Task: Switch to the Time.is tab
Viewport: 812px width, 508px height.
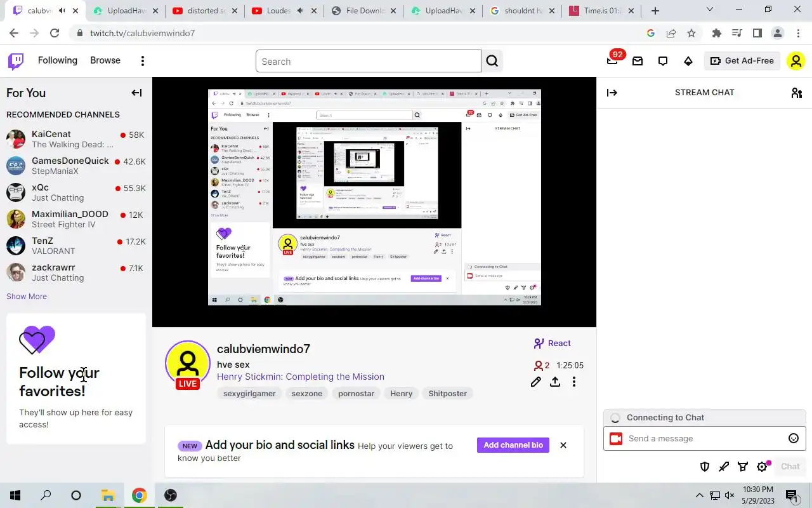Action: [x=603, y=11]
